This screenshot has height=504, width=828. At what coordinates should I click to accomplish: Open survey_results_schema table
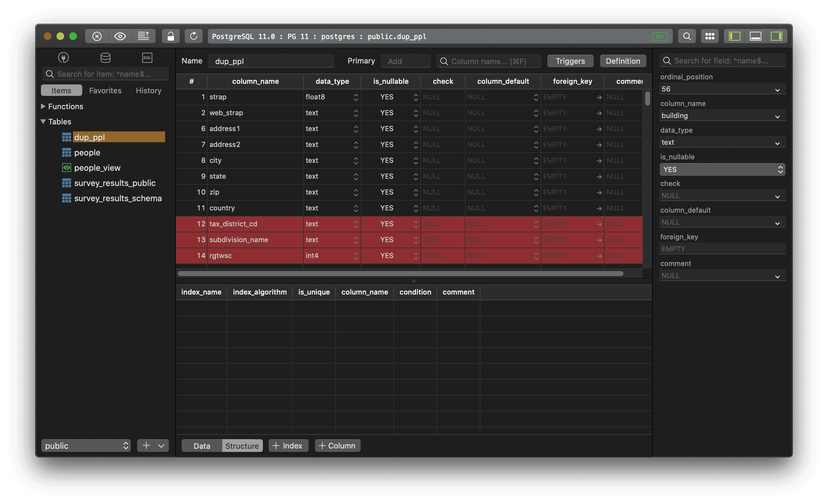pos(117,198)
